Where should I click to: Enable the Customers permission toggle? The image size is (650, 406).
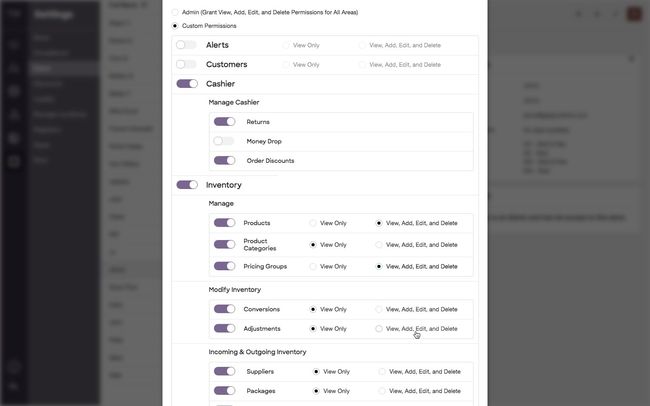(186, 64)
